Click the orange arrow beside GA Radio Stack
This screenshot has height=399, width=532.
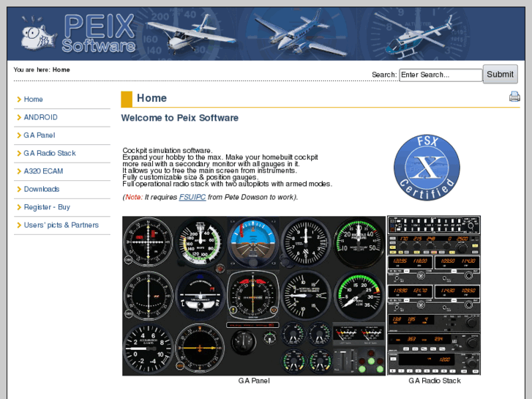coord(19,154)
